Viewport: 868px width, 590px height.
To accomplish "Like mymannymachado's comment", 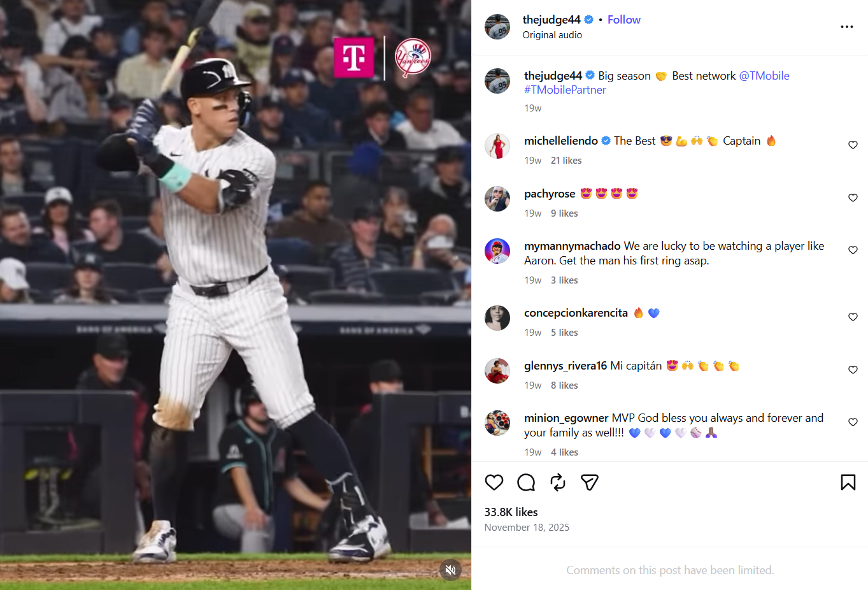I will point(853,250).
